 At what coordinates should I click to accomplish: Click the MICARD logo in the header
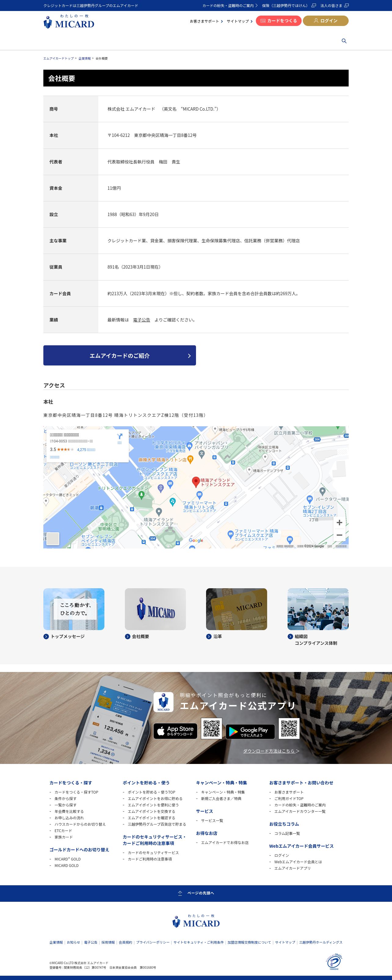coord(69,22)
